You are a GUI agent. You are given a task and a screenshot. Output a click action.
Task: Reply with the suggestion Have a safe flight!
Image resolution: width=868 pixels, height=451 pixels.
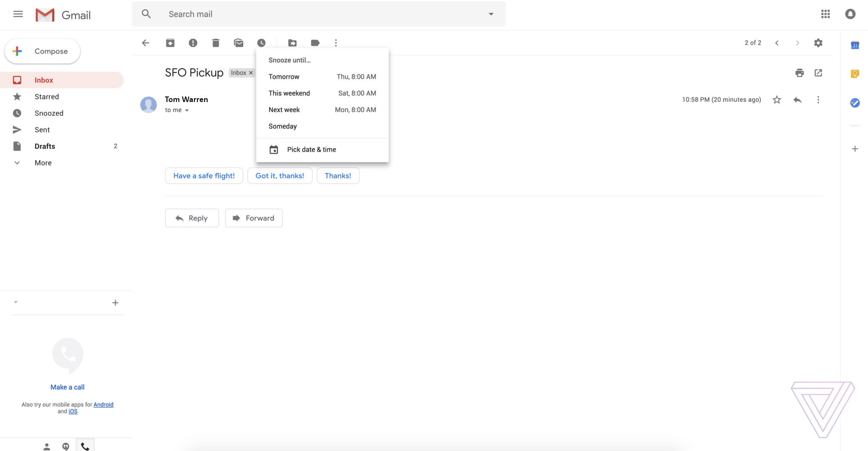coord(204,176)
